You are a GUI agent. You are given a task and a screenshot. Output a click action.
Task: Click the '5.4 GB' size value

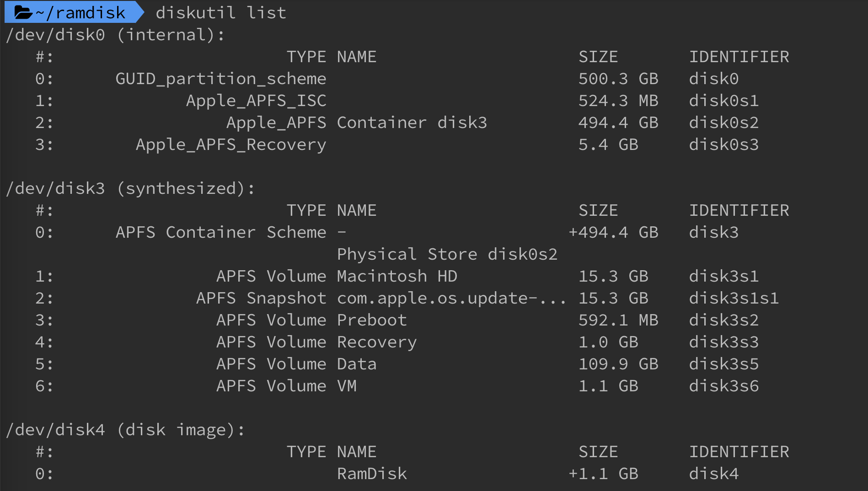tap(608, 144)
